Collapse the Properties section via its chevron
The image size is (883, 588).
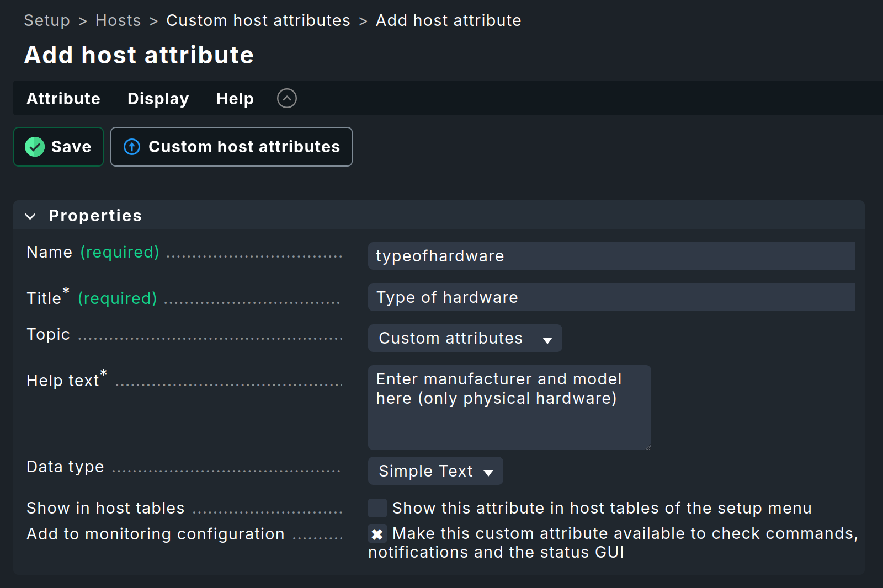[30, 216]
